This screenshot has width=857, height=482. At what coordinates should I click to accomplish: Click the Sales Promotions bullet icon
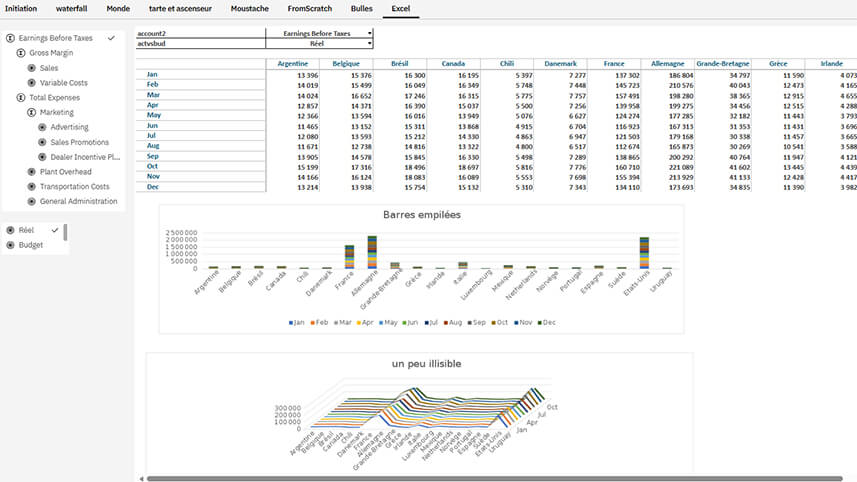pyautogui.click(x=42, y=142)
